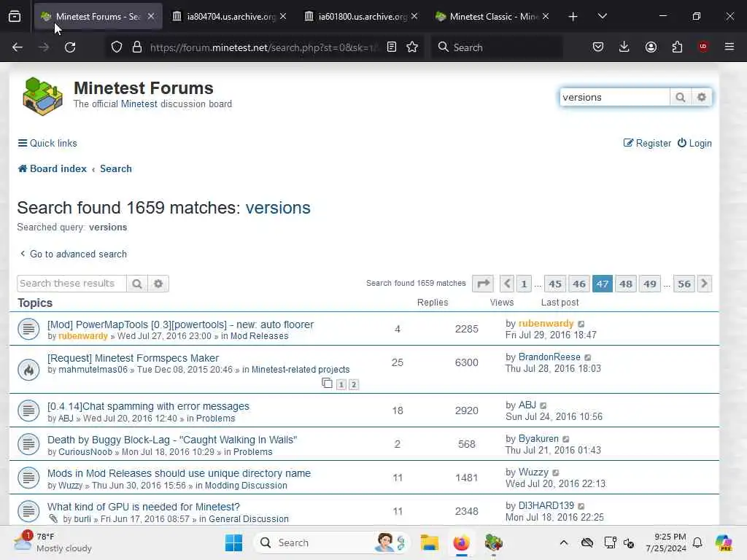Open Chat spamming with error messages topic
747x560 pixels.
click(x=148, y=406)
